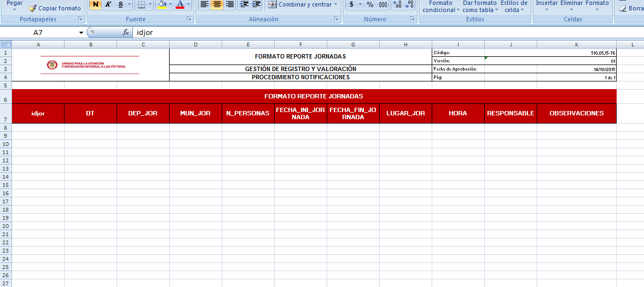The height and width of the screenshot is (287, 644).
Task: Decrease indent
Action: (244, 4)
